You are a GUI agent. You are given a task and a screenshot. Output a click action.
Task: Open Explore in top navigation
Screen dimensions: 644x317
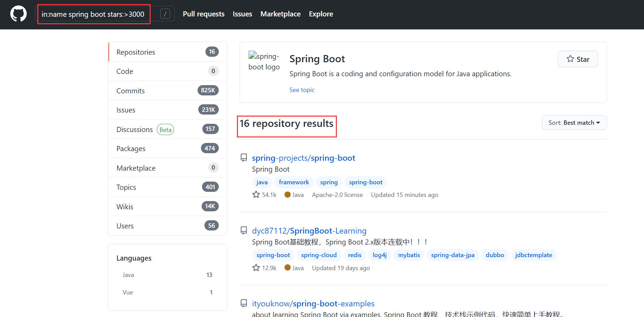pos(321,14)
